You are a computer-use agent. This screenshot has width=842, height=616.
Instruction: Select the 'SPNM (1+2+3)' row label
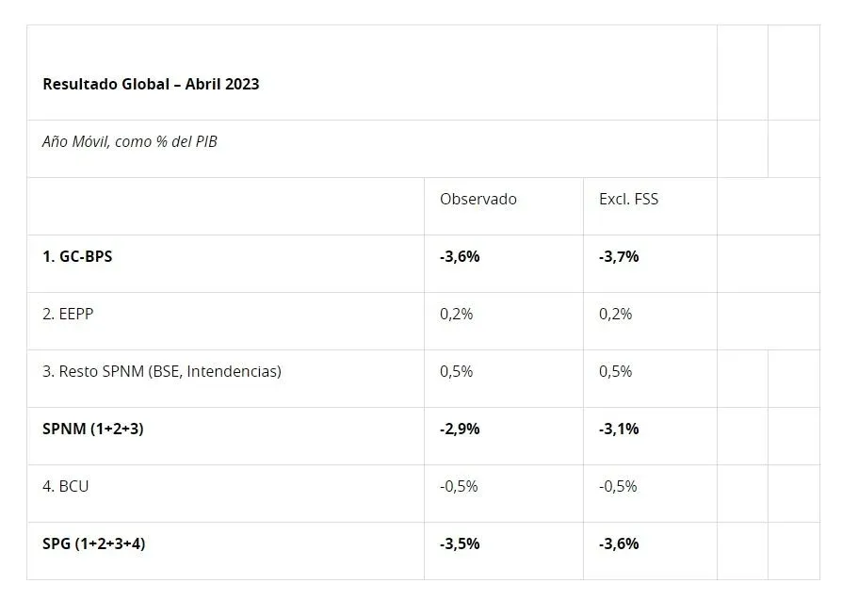pyautogui.click(x=93, y=429)
